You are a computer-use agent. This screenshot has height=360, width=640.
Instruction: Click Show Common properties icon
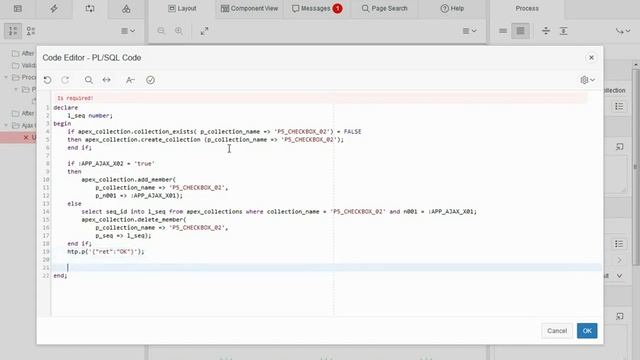(503, 31)
